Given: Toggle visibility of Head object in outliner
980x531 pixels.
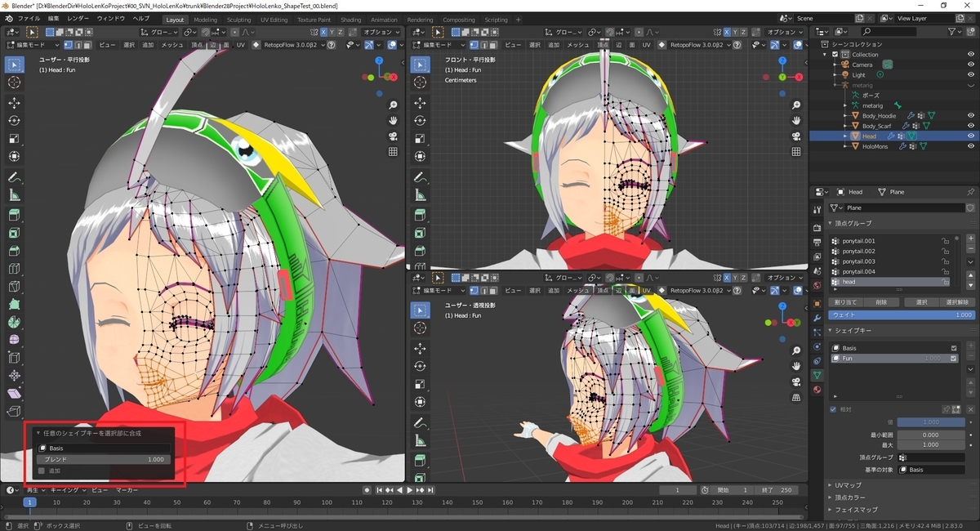Looking at the screenshot, I should (971, 136).
